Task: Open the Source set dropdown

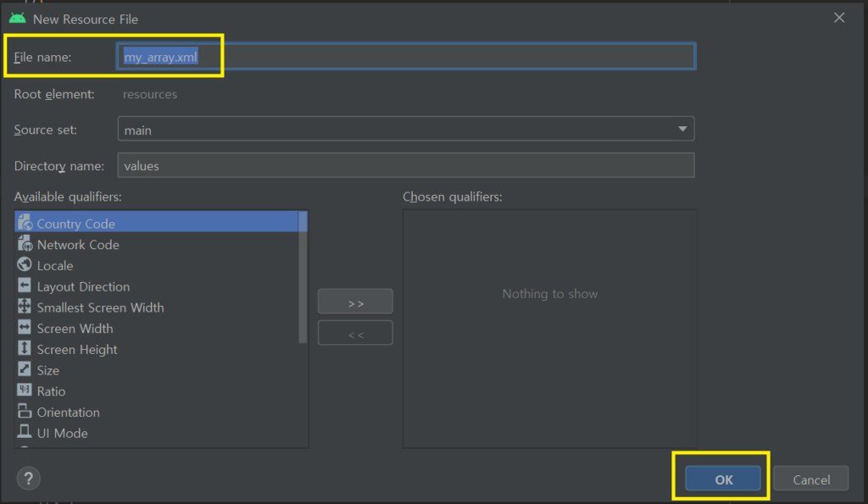Action: 405,130
